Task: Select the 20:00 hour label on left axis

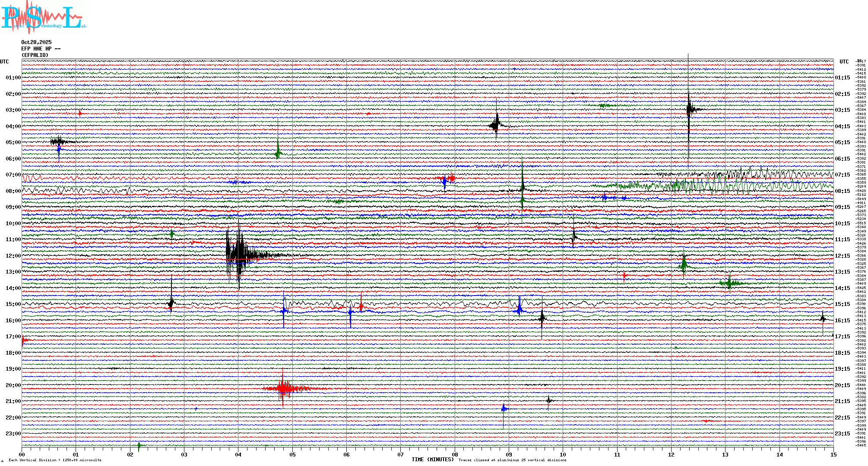Action: (x=13, y=385)
